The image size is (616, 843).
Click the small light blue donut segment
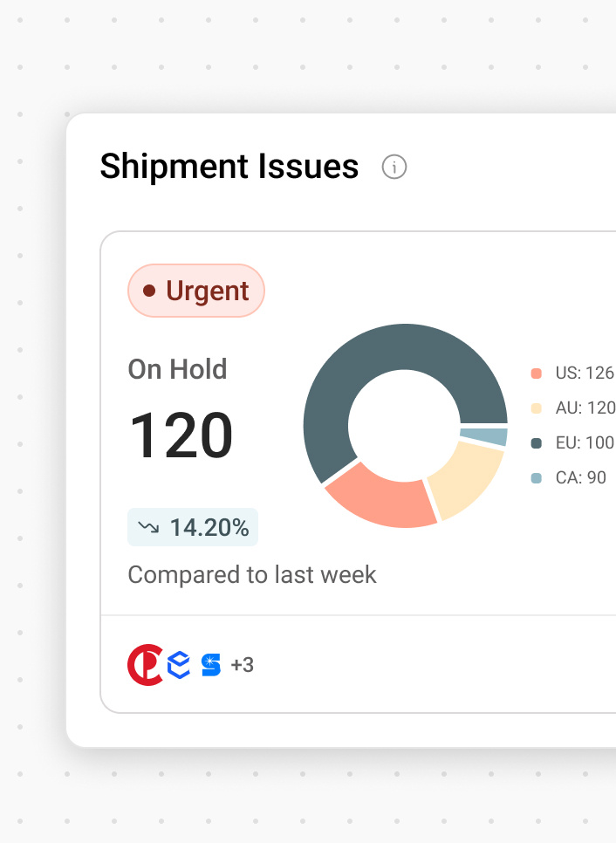click(485, 435)
